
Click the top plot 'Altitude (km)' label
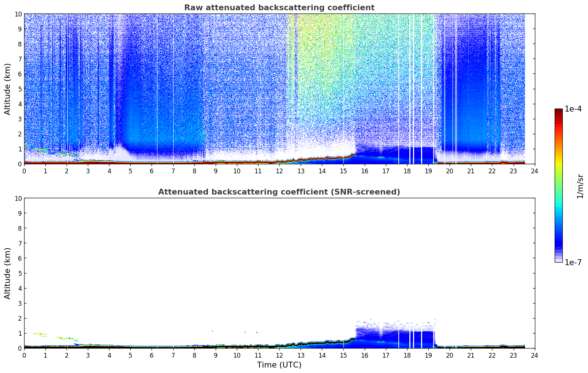pyautogui.click(x=8, y=89)
